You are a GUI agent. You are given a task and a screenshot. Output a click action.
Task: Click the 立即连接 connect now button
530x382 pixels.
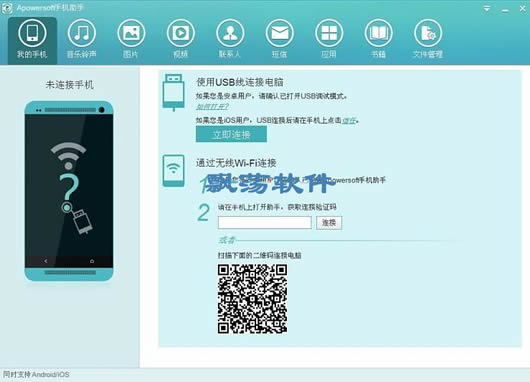(231, 135)
